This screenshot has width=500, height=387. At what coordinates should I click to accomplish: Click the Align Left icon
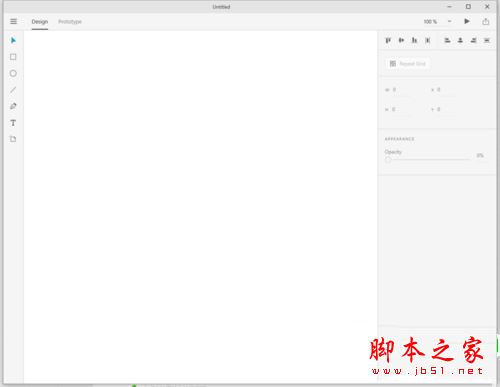[x=447, y=40]
